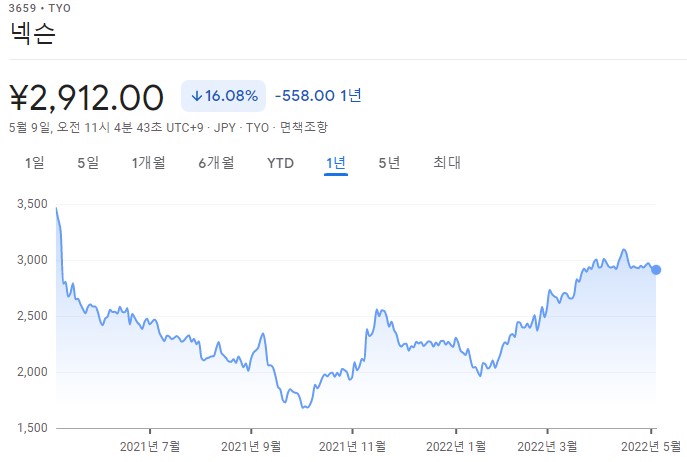Click the -558.00 1년 change text
The height and width of the screenshot is (462, 687).
pyautogui.click(x=318, y=96)
